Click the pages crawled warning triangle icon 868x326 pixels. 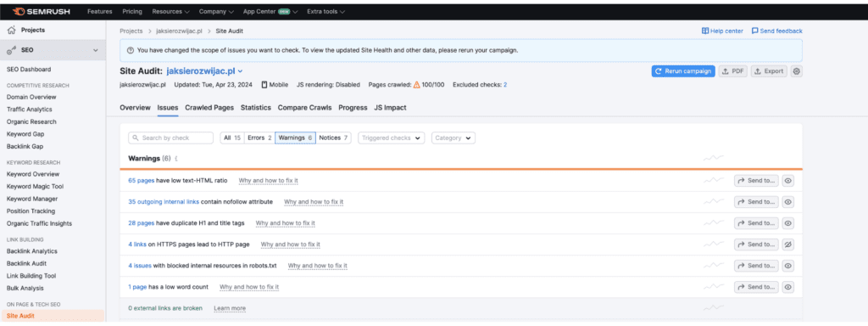(x=417, y=85)
